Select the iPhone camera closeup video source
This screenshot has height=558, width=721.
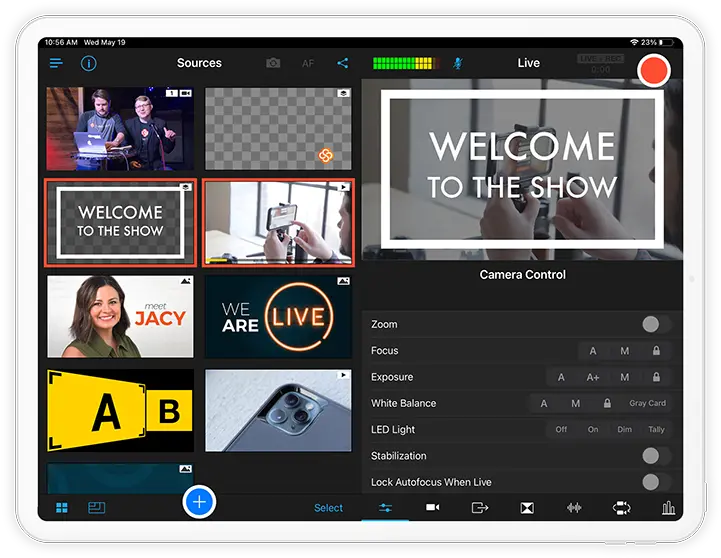click(x=278, y=410)
